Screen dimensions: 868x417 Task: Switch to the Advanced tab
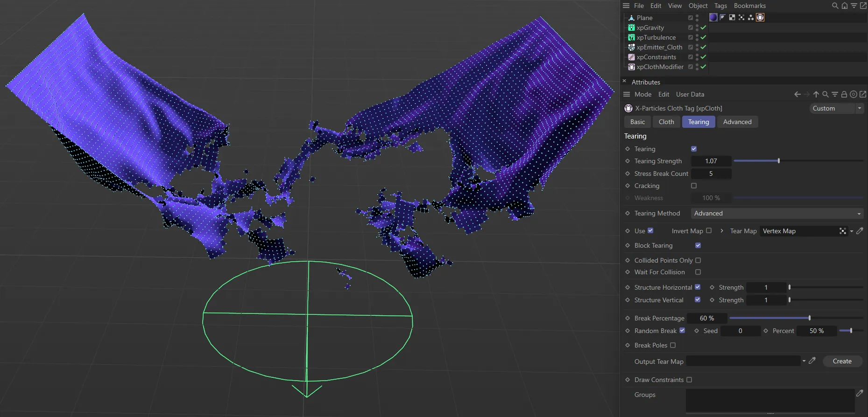tap(737, 122)
